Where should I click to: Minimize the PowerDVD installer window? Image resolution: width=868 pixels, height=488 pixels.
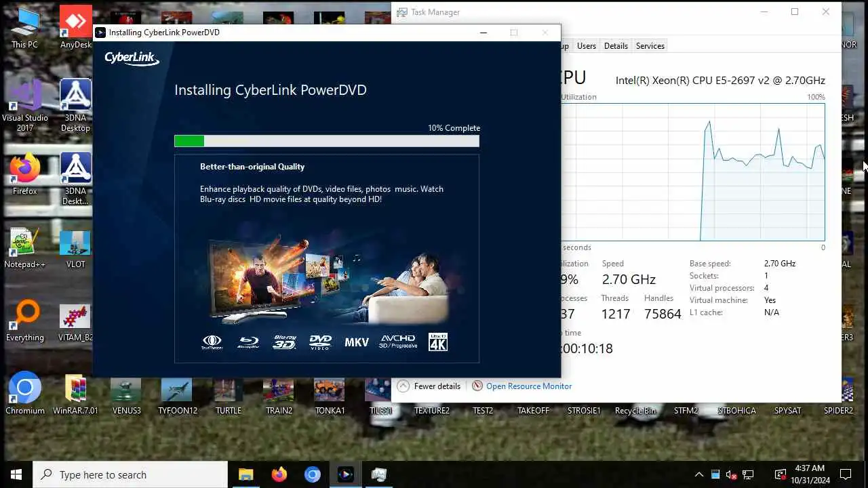(x=484, y=33)
